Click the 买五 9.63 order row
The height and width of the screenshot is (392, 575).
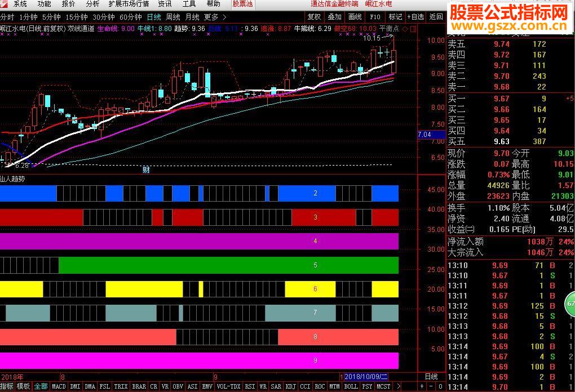click(510, 141)
